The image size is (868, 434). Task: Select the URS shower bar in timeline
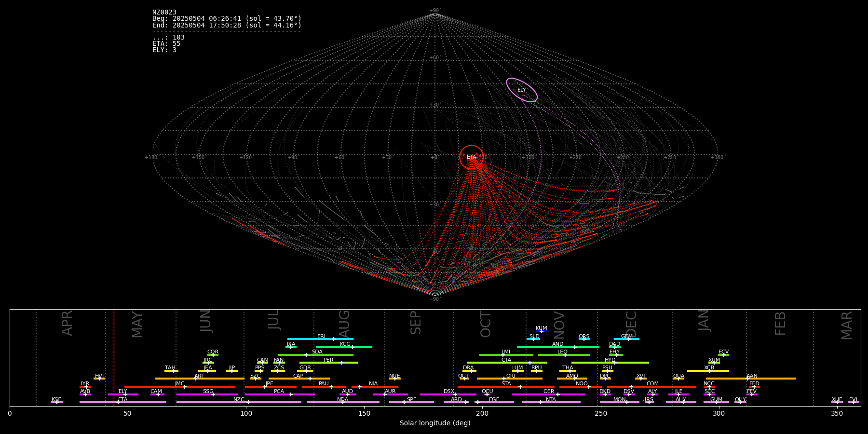(x=648, y=402)
